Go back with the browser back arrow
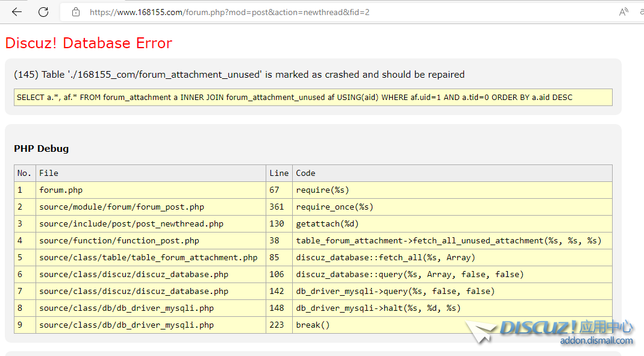This screenshot has width=644, height=356. coord(17,12)
